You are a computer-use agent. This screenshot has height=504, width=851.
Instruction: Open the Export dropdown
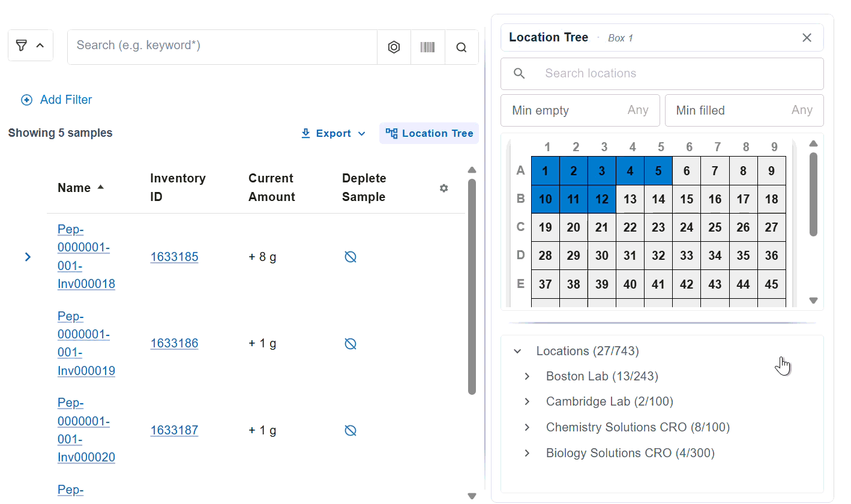(x=333, y=133)
